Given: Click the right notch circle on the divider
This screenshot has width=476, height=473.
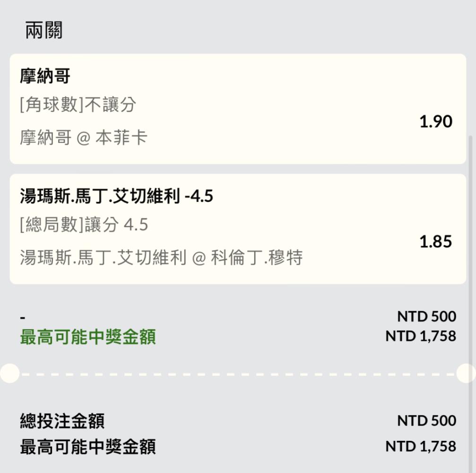Looking at the screenshot, I should click(x=466, y=373).
